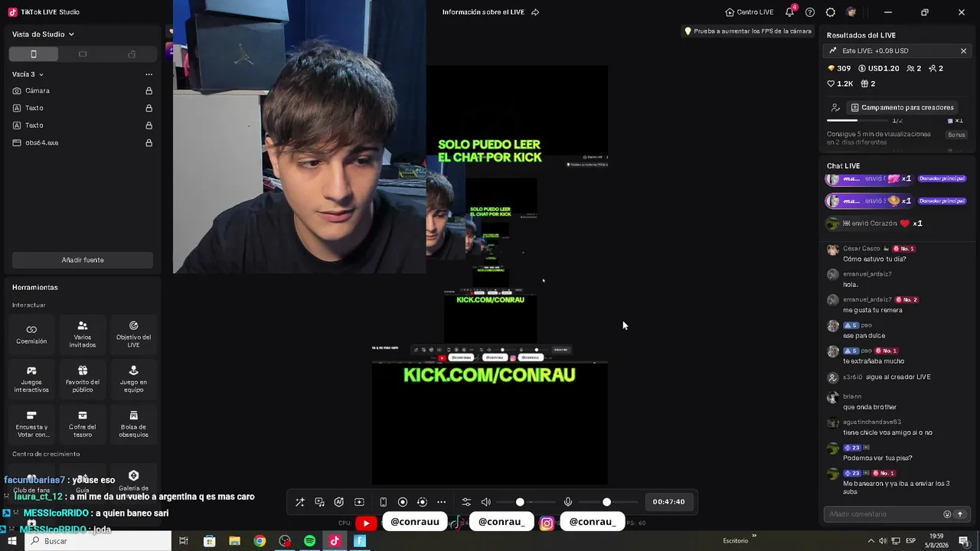Open the Encuesta y Votar tool

pyautogui.click(x=31, y=425)
